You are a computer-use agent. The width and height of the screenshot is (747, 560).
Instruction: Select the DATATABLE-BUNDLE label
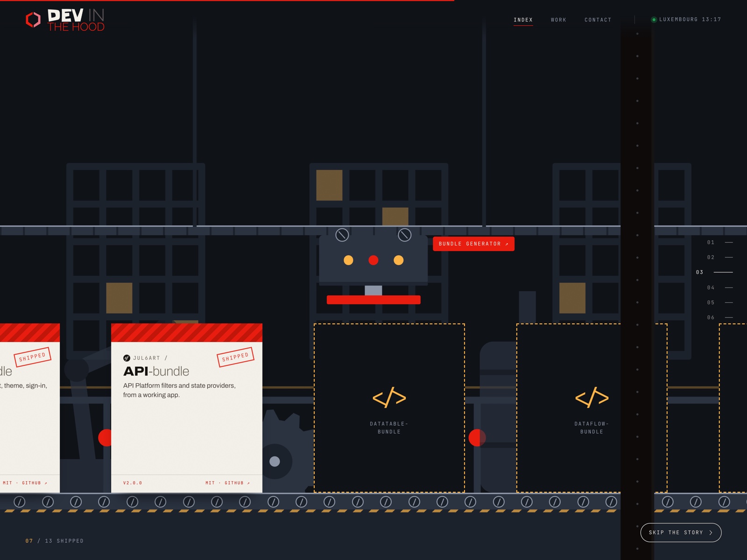click(x=389, y=428)
